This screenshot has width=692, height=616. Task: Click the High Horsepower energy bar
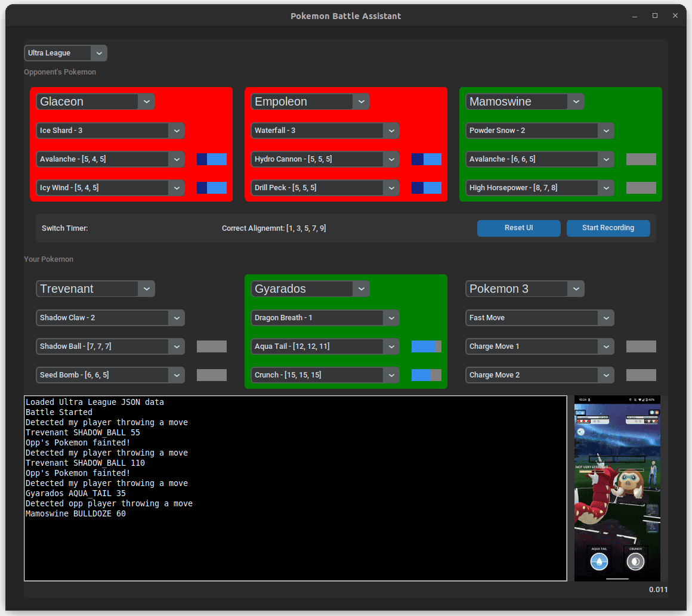pos(641,188)
